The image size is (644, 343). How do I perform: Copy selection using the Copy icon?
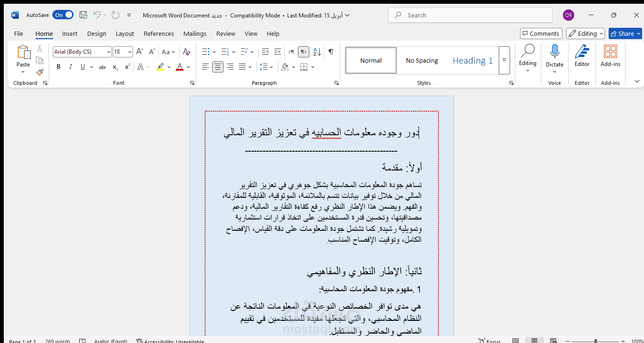tap(40, 60)
